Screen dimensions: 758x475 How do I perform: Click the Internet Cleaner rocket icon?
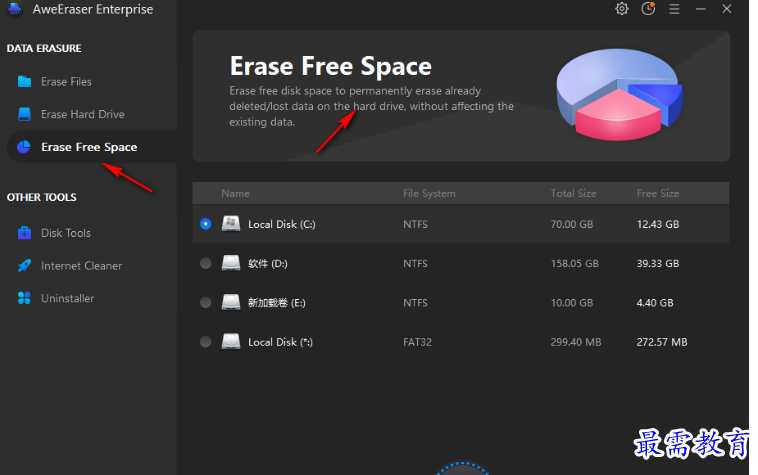[24, 266]
